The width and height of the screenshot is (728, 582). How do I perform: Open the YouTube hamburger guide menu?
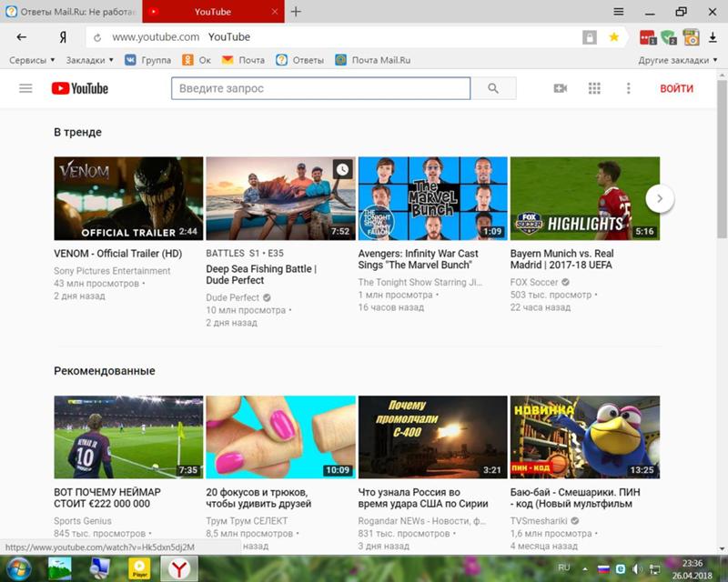coord(25,88)
